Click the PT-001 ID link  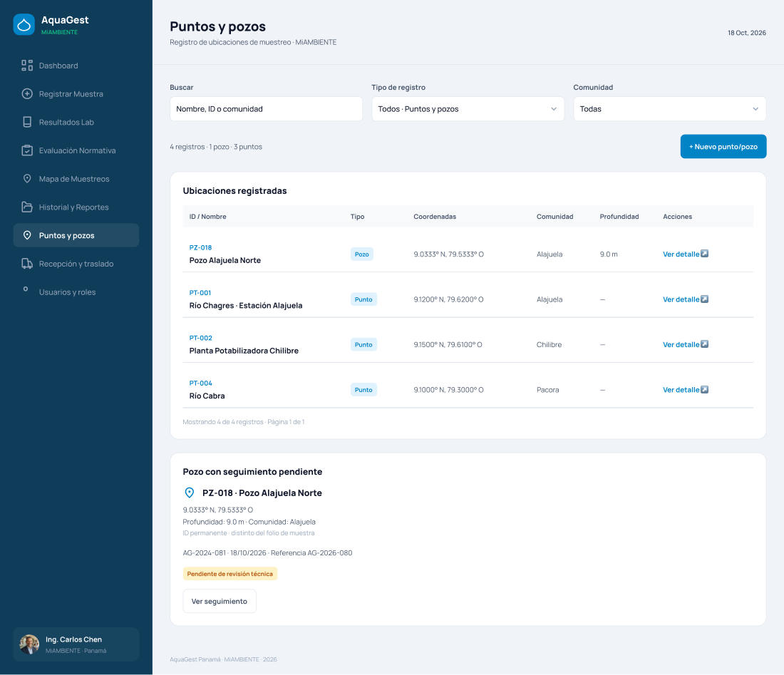point(200,293)
